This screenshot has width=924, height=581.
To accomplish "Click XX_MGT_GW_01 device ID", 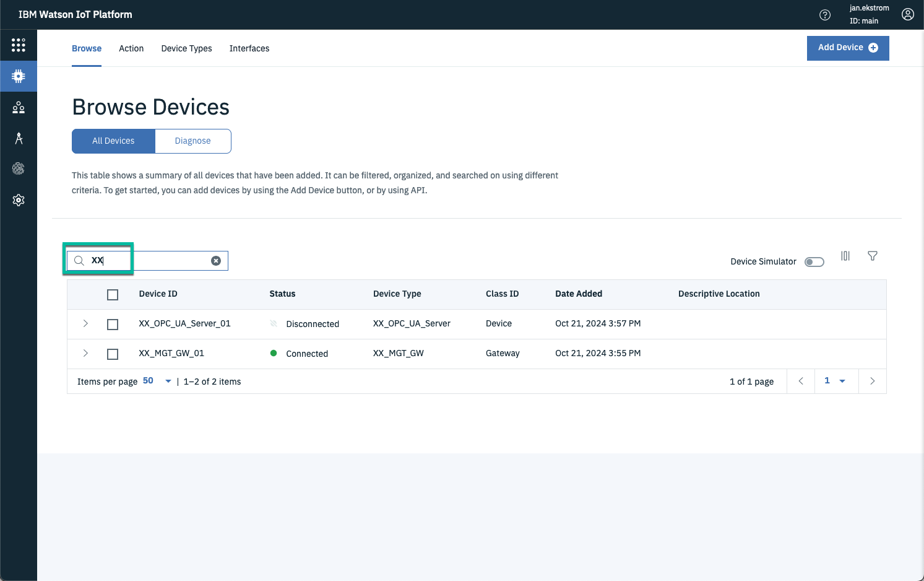I will (171, 353).
